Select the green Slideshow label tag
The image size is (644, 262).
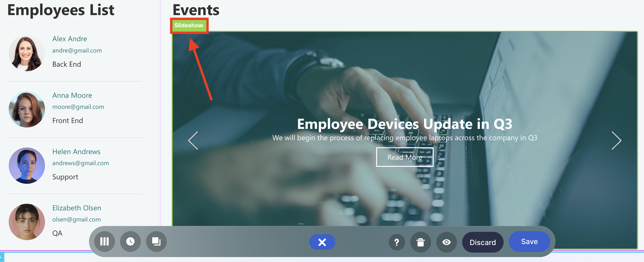[x=189, y=25]
